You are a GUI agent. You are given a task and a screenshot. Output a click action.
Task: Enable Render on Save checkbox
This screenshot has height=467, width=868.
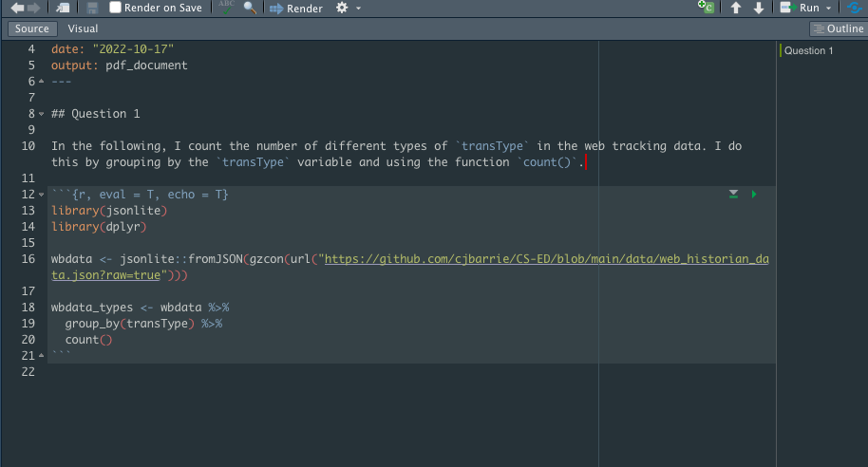coord(115,8)
